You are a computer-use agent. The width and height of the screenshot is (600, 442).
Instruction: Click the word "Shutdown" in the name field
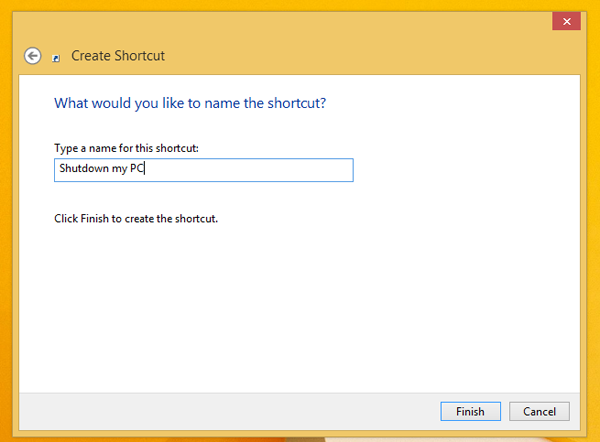[x=82, y=170]
